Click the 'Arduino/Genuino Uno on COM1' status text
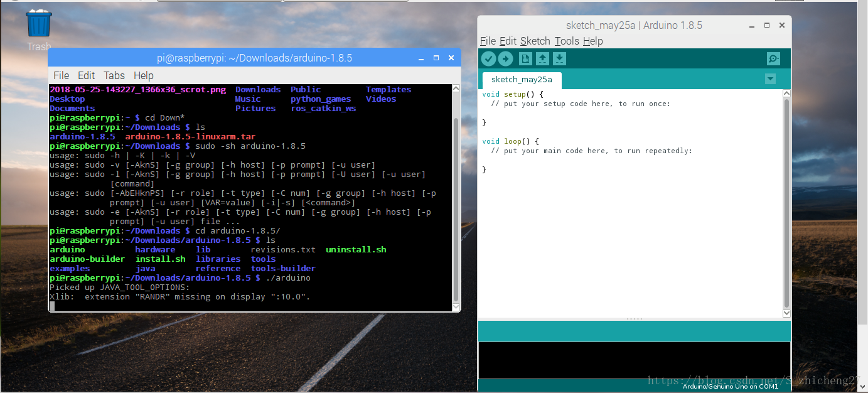 click(x=731, y=387)
